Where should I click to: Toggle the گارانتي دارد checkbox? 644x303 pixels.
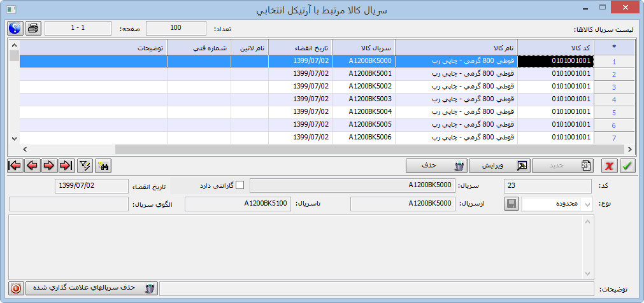pyautogui.click(x=240, y=185)
